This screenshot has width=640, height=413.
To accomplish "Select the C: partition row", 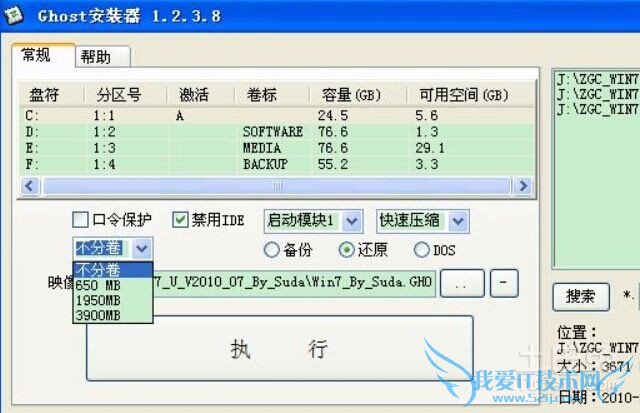I will 277,116.
